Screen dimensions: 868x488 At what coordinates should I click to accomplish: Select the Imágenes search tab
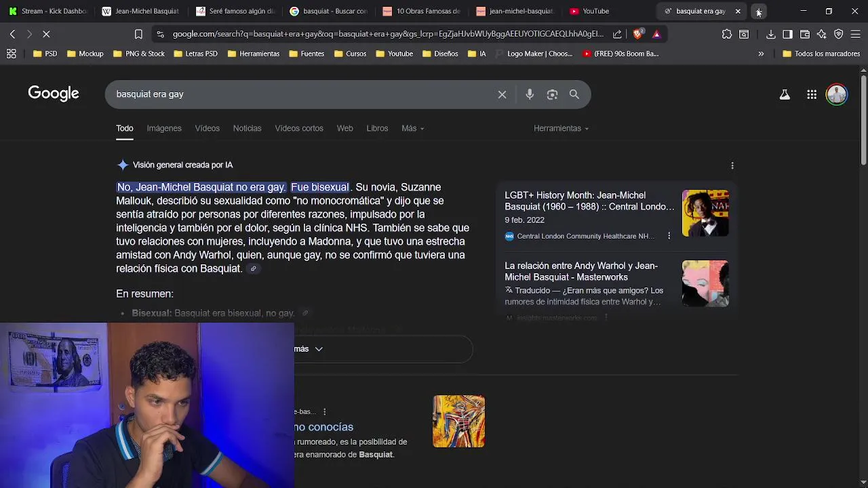pos(164,128)
